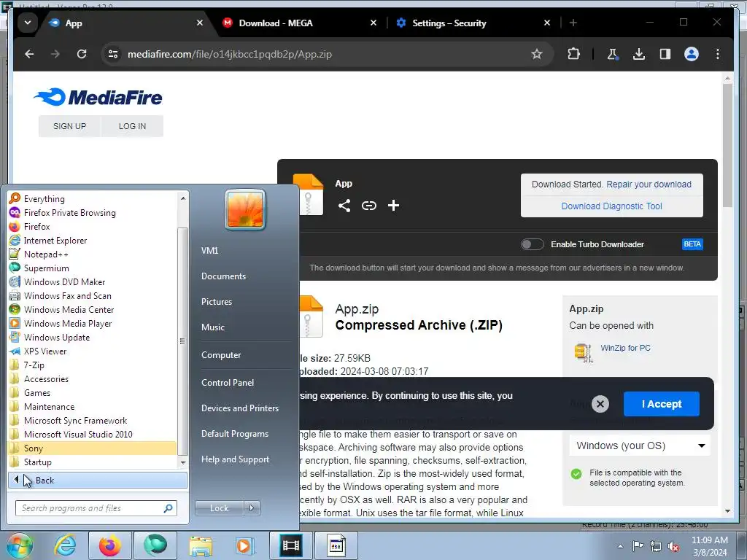The image size is (747, 560).
Task: Open Documents from the Start menu
Action: tap(223, 276)
